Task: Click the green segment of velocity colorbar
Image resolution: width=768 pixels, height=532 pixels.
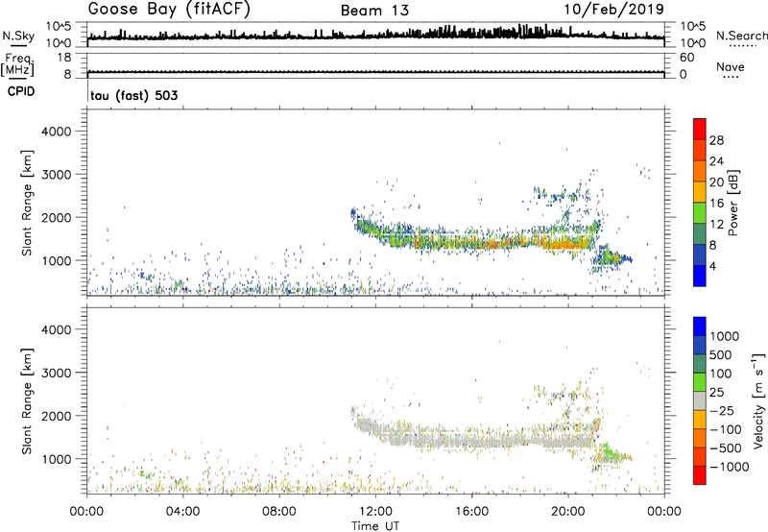Action: [700, 382]
